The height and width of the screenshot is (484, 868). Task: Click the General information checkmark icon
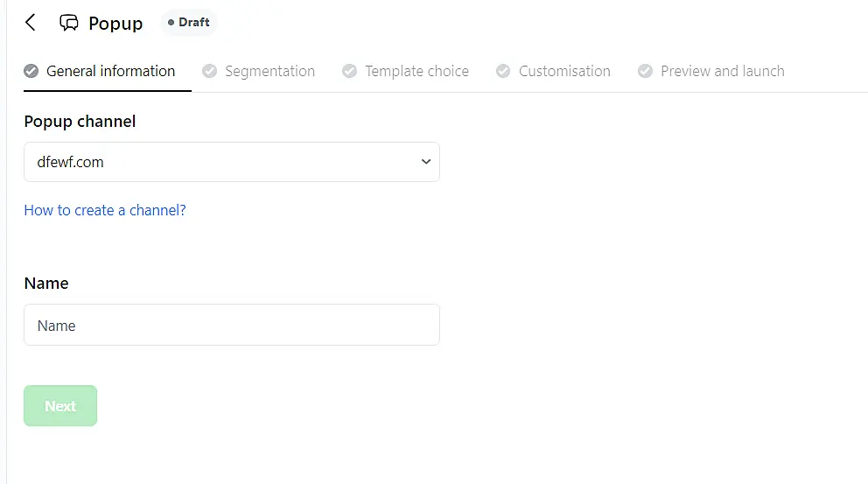coord(31,71)
